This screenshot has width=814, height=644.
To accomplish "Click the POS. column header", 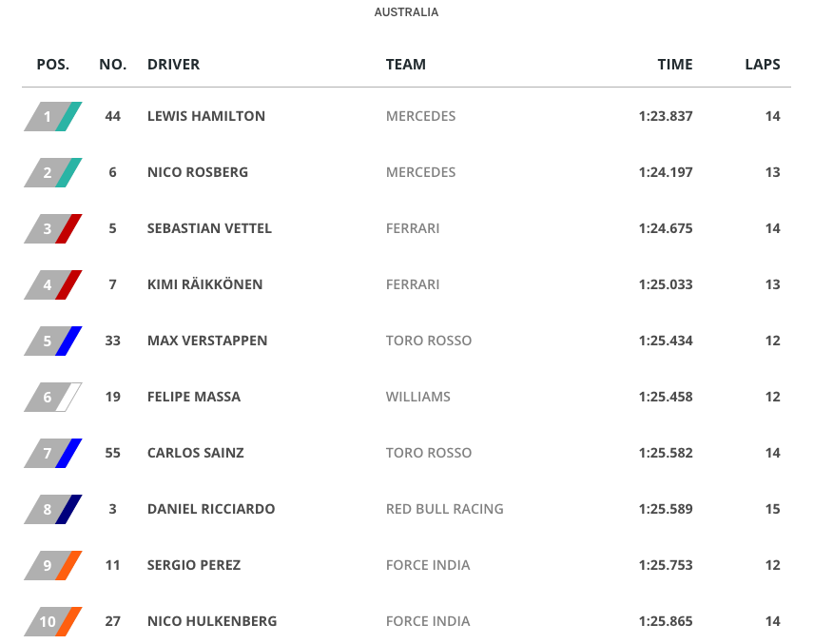I will 53,65.
